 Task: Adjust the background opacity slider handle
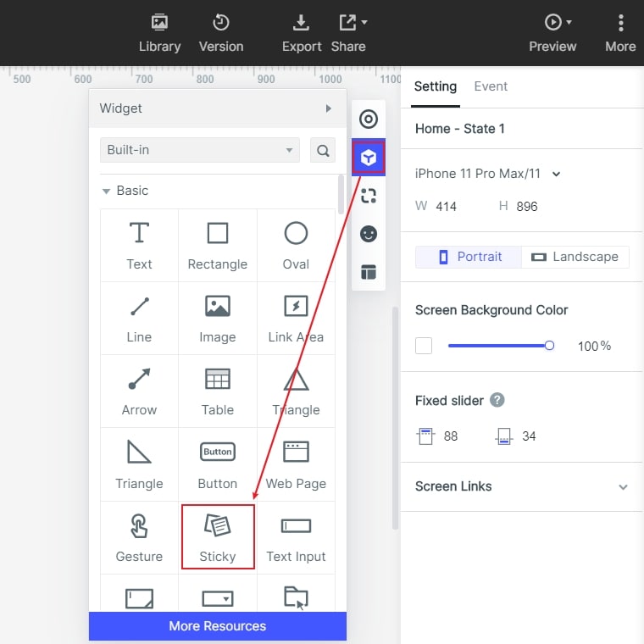(x=549, y=346)
